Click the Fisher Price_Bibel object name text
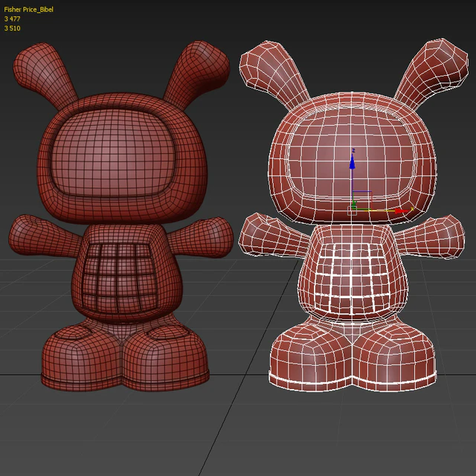This screenshot has height=476, width=476. [29, 10]
